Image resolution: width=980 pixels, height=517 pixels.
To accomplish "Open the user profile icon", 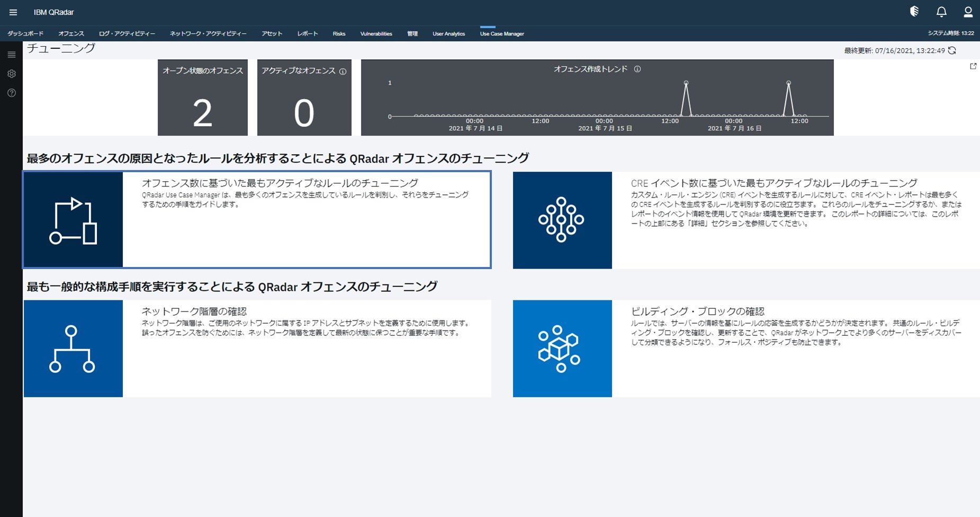I will click(968, 12).
